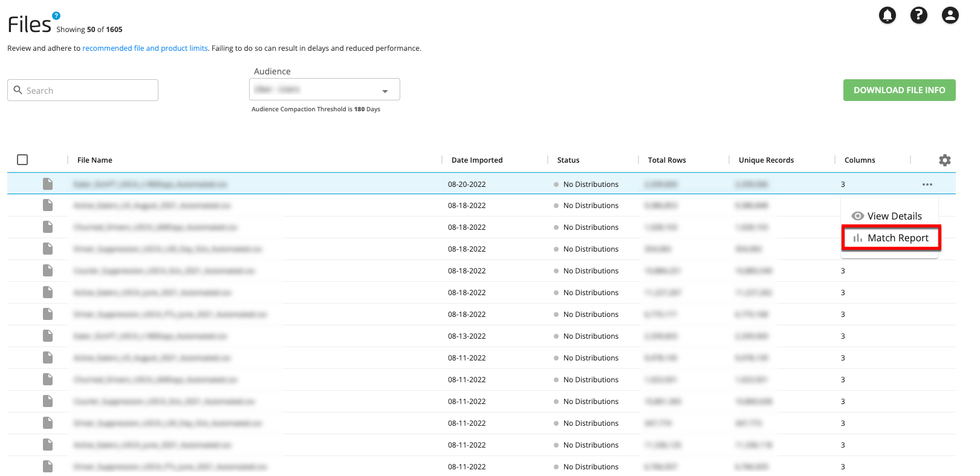This screenshot has height=476, width=980.
Task: Focus the Search input field
Action: [x=83, y=90]
